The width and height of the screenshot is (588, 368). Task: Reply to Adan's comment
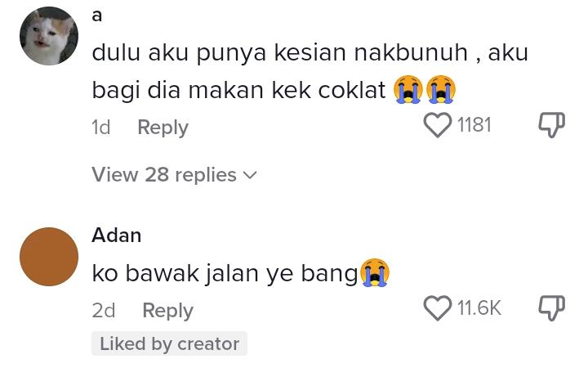pyautogui.click(x=167, y=311)
